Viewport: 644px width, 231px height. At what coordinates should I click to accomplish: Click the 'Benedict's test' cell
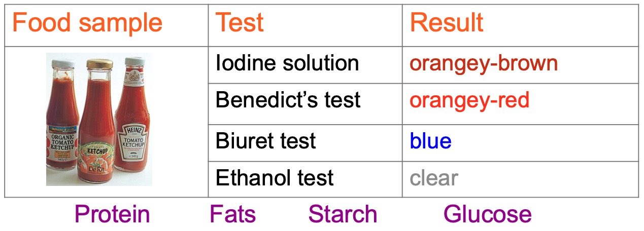[x=288, y=100]
